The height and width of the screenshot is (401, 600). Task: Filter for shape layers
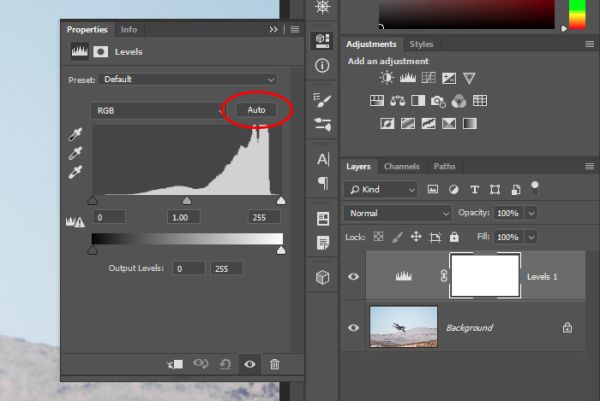pos(495,189)
